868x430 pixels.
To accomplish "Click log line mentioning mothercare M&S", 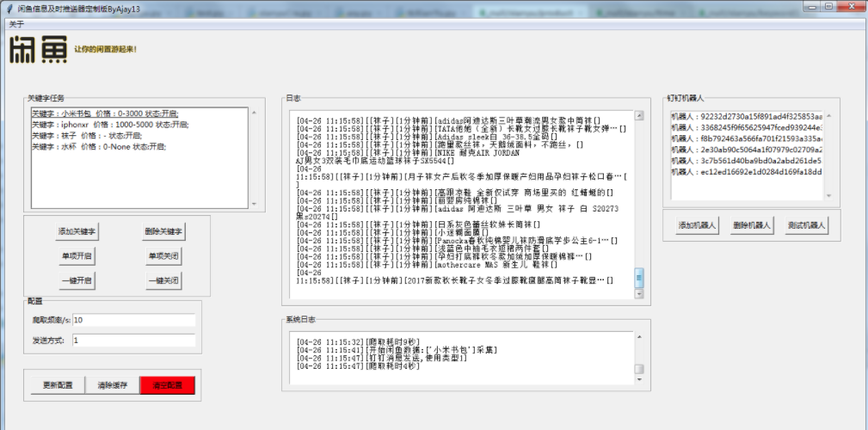I will point(427,265).
